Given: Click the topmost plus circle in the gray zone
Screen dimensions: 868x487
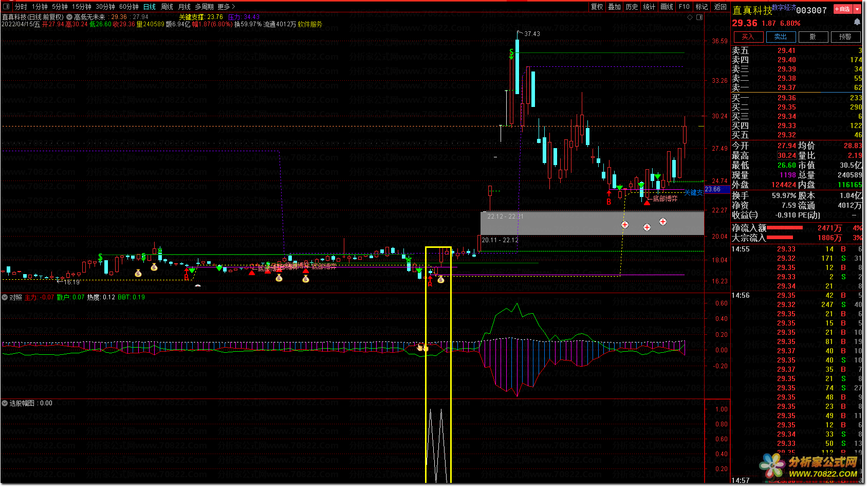Looking at the screenshot, I should pos(663,222).
